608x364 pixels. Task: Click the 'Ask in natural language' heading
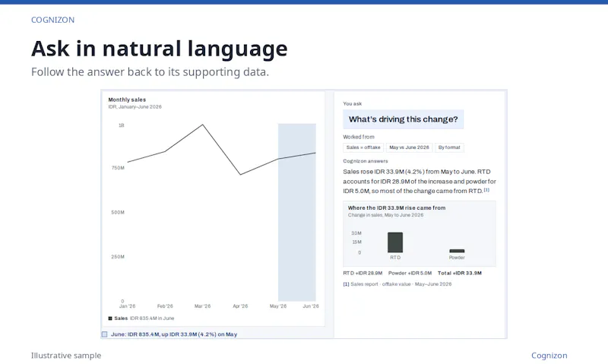click(160, 49)
